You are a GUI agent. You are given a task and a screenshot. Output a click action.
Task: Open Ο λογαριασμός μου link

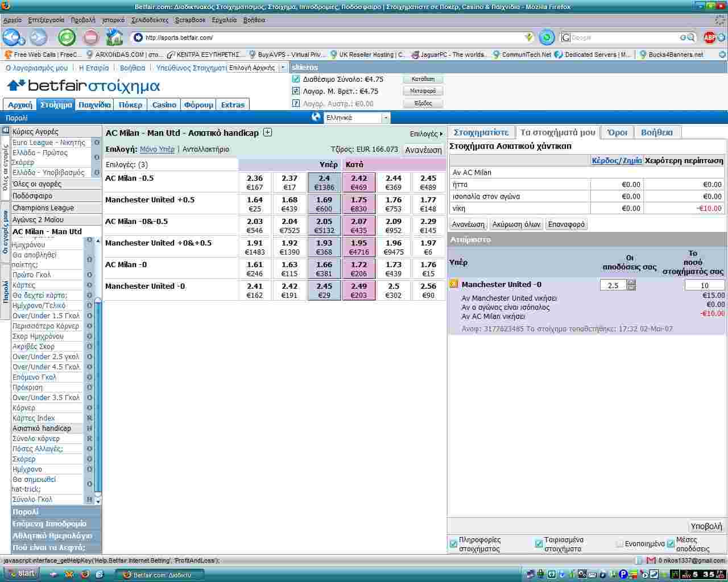click(x=36, y=68)
